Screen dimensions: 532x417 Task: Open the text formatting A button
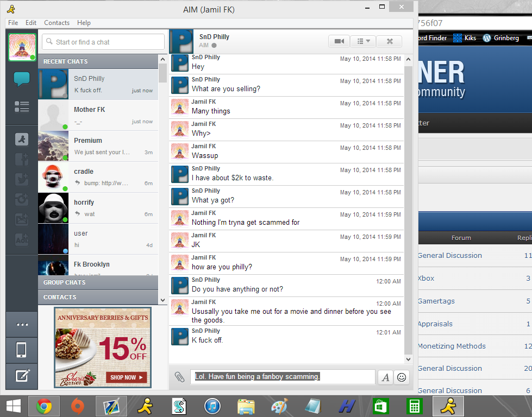385,377
